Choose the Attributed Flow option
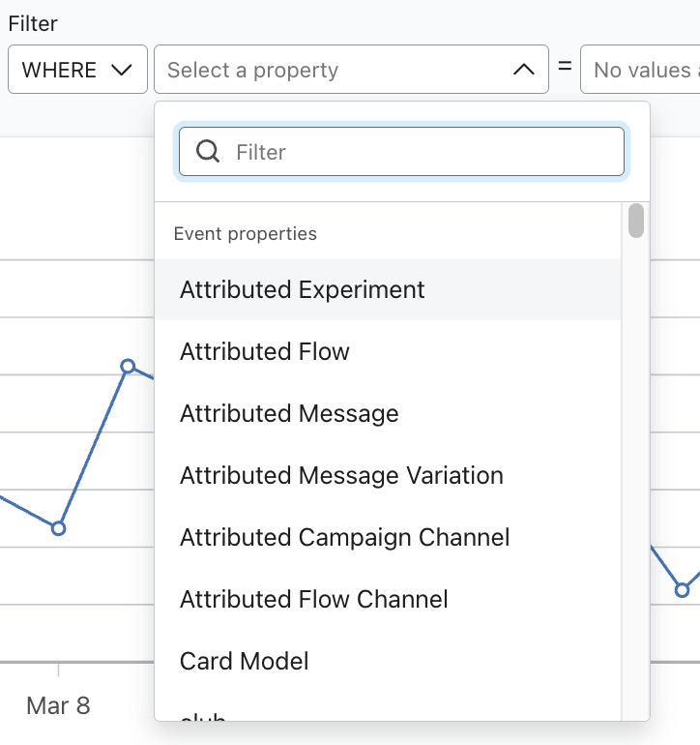The width and height of the screenshot is (700, 745). pos(264,351)
